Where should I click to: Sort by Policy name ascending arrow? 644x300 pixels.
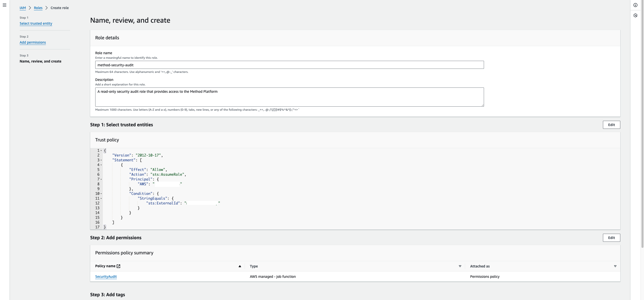(240, 266)
